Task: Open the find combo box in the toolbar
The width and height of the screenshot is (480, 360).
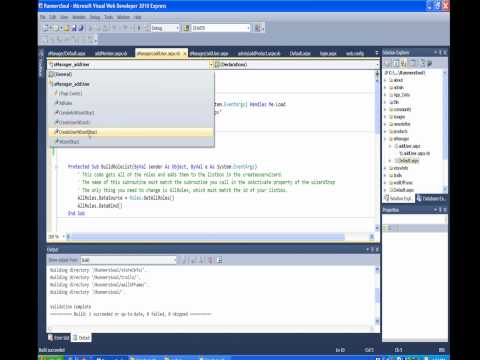Action: pos(220,28)
